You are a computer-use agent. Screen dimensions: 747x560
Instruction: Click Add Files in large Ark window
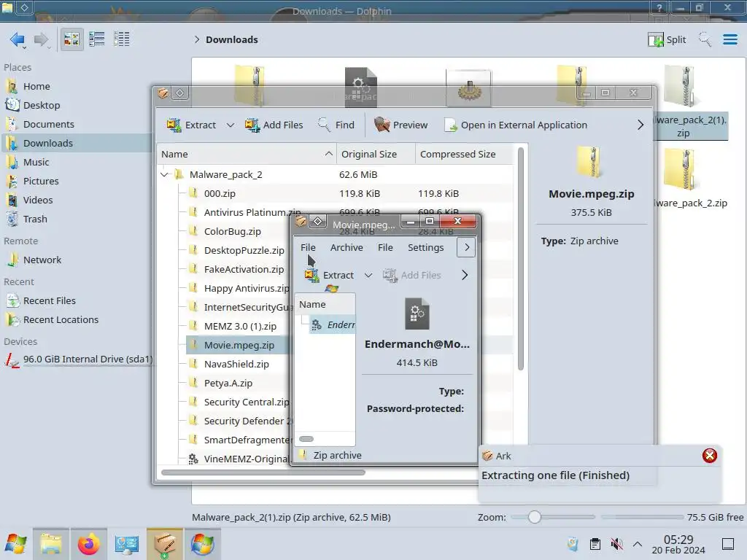(274, 125)
